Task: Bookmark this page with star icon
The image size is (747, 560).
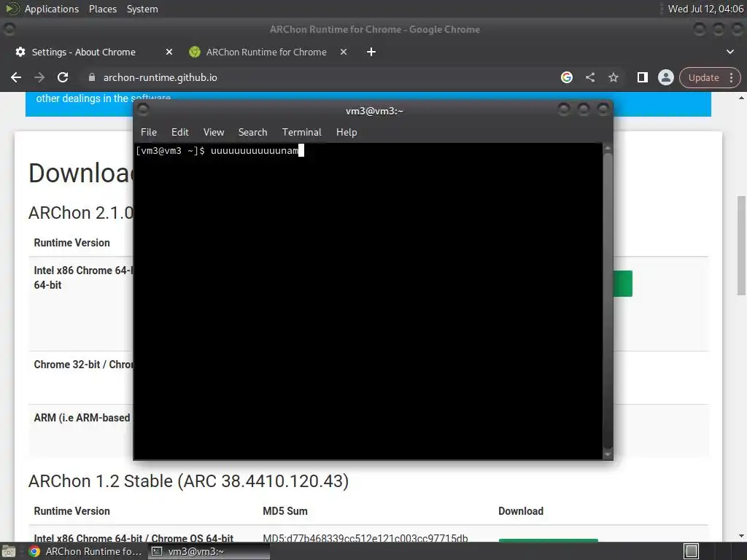Action: [613, 77]
